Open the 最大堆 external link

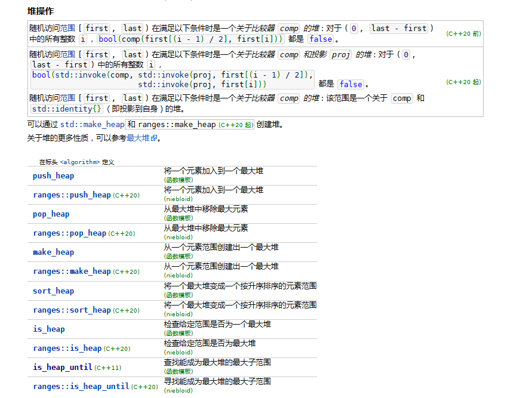click(138, 138)
